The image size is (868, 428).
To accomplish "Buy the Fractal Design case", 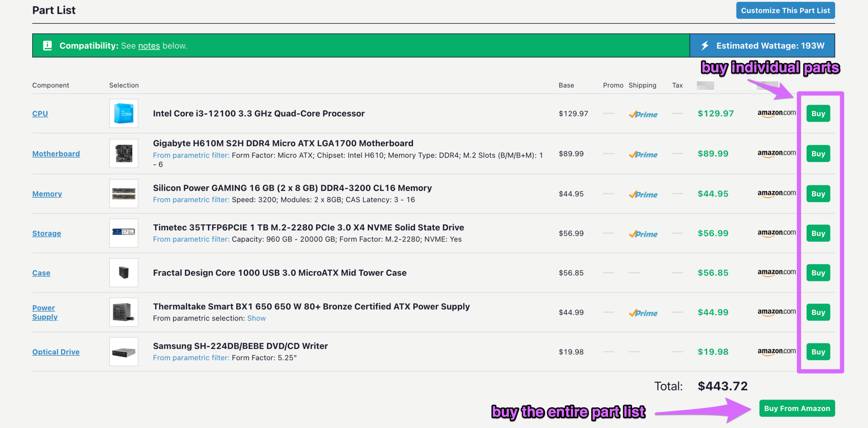I will 818,273.
